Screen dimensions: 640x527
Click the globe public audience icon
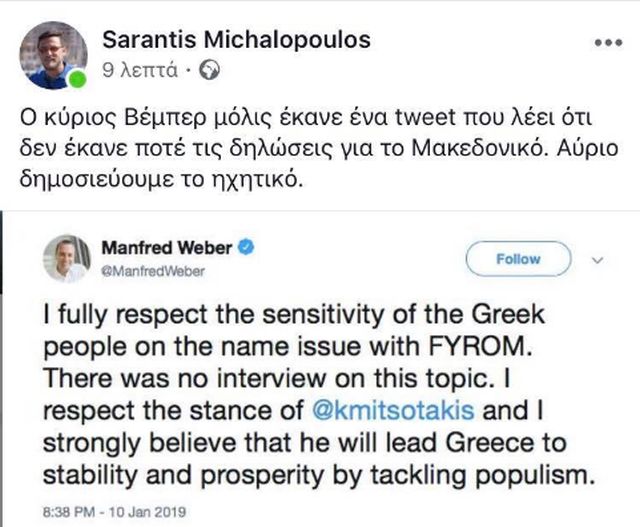pyautogui.click(x=210, y=71)
